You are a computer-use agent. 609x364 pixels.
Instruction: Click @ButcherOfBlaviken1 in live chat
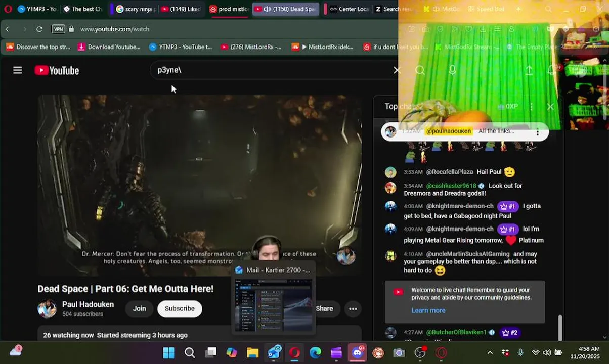[456, 332]
